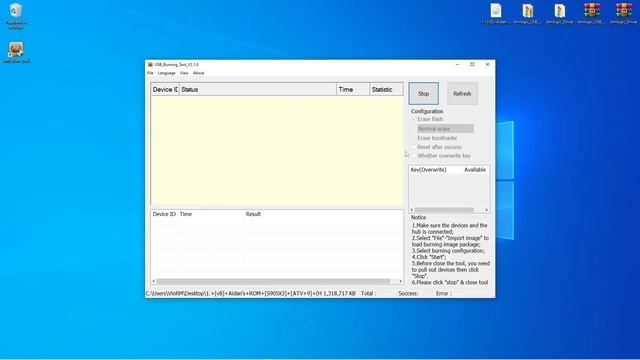640x360 pixels.
Task: Click the upper table Time column header
Action: (x=353, y=89)
